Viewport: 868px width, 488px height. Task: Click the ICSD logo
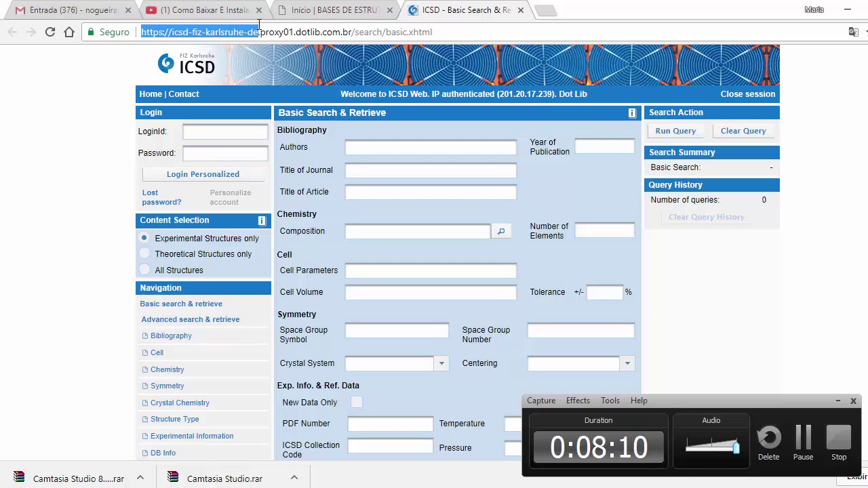click(x=186, y=64)
